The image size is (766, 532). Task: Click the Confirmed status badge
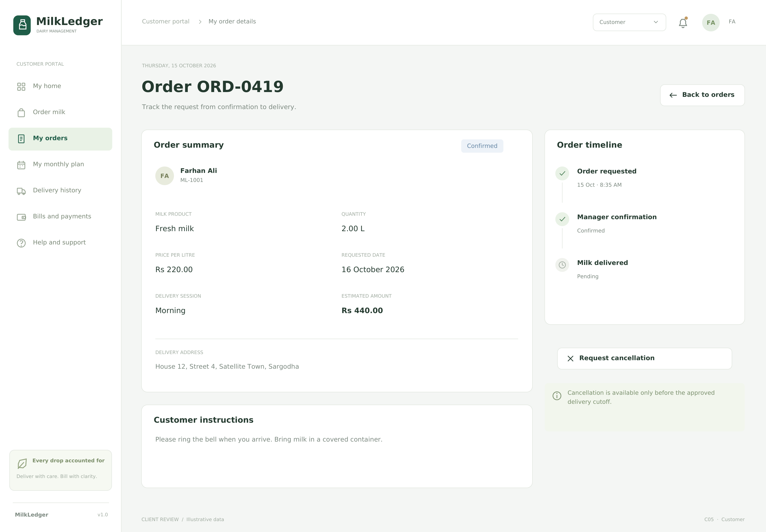(482, 146)
